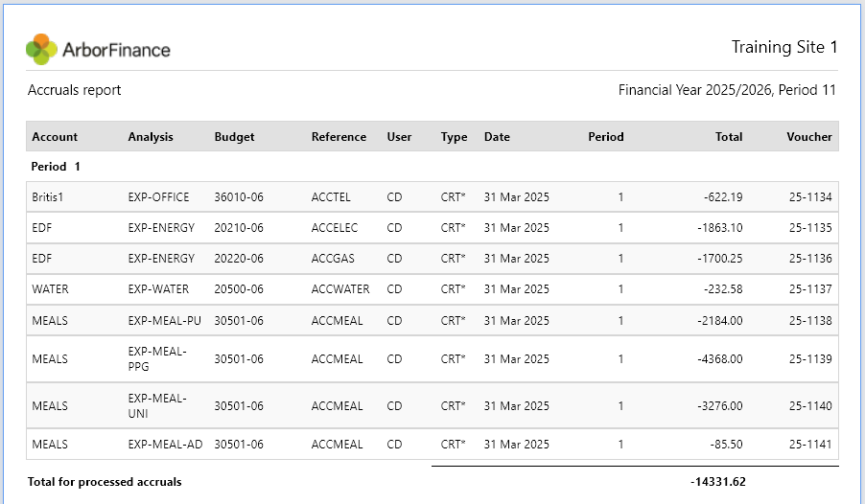Screen dimensions: 865x504
Task: Select the EXP-MEAL-PU analysis cell
Action: (x=164, y=321)
